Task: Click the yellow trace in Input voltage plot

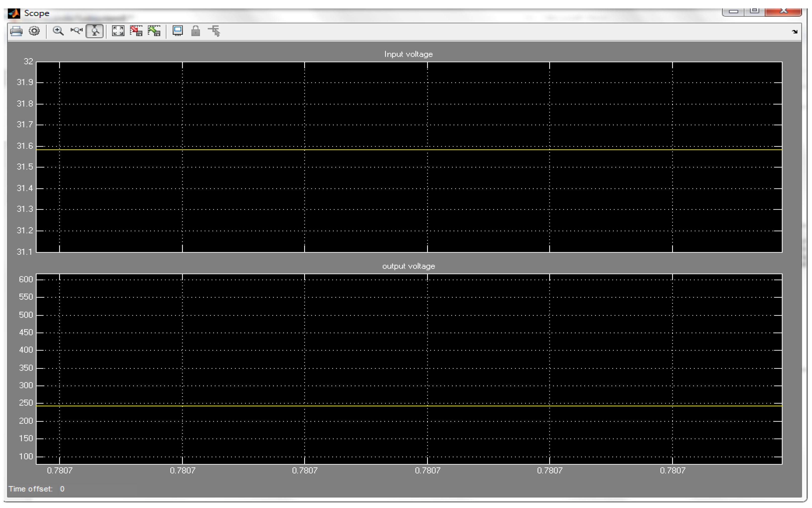Action: click(x=408, y=150)
